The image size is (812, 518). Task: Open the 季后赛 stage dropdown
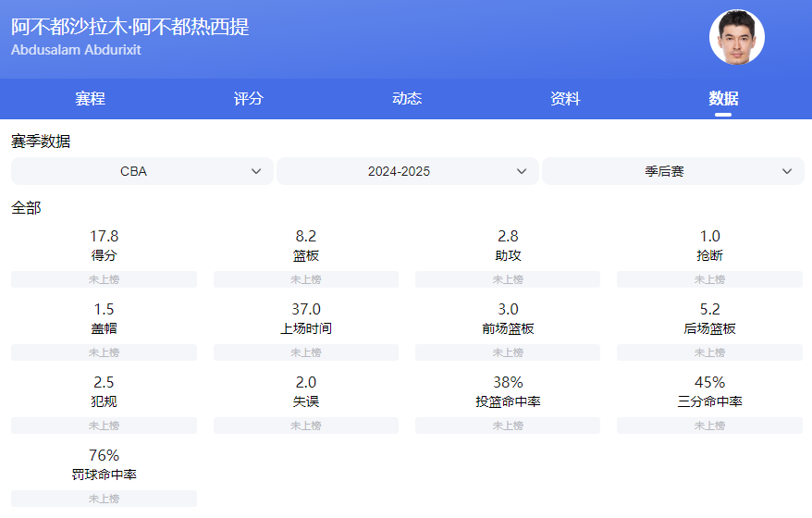672,171
